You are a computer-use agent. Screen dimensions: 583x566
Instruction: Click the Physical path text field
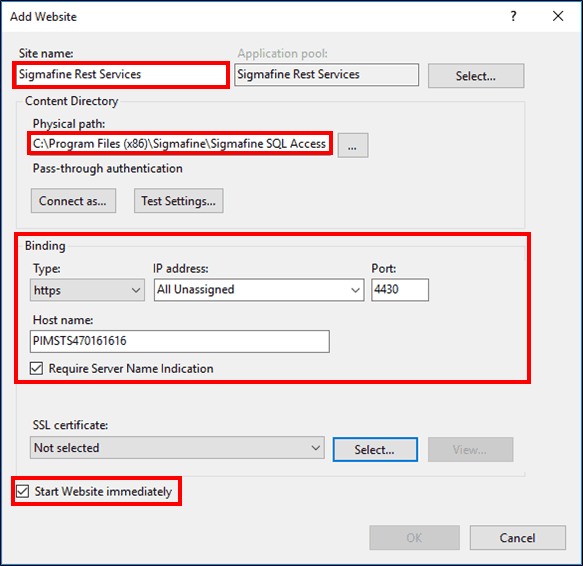tap(180, 144)
